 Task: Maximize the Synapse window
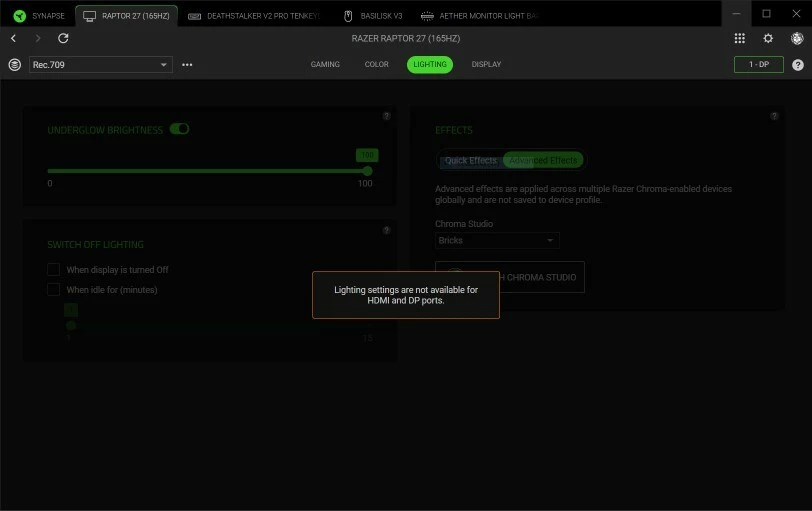coord(766,14)
